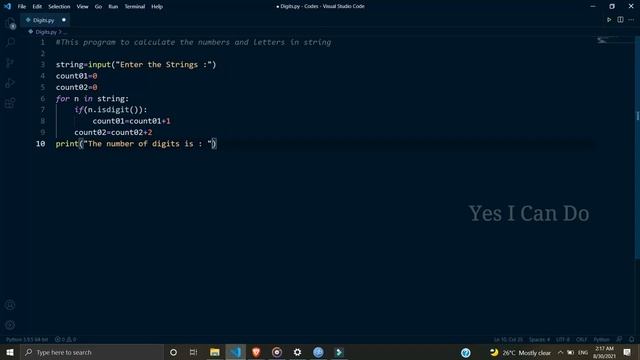640x360 pixels.
Task: Select Python interpreter in status bar
Action: [x=27, y=340]
